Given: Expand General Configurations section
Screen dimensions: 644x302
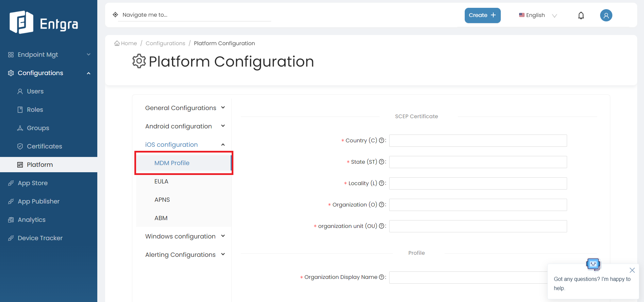Looking at the screenshot, I should coord(185,108).
